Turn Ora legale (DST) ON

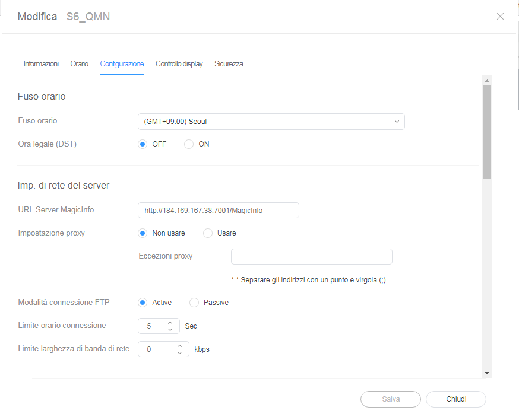[189, 144]
